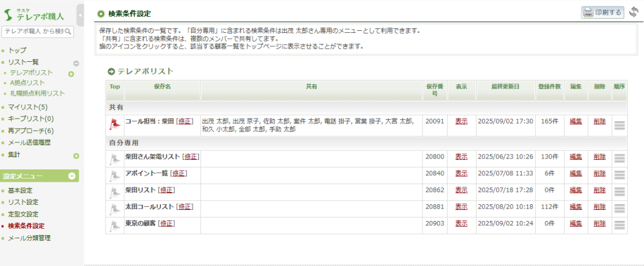Click 表示 link for 柴田リスト row
Screen dimensions: 644x266
point(461,190)
